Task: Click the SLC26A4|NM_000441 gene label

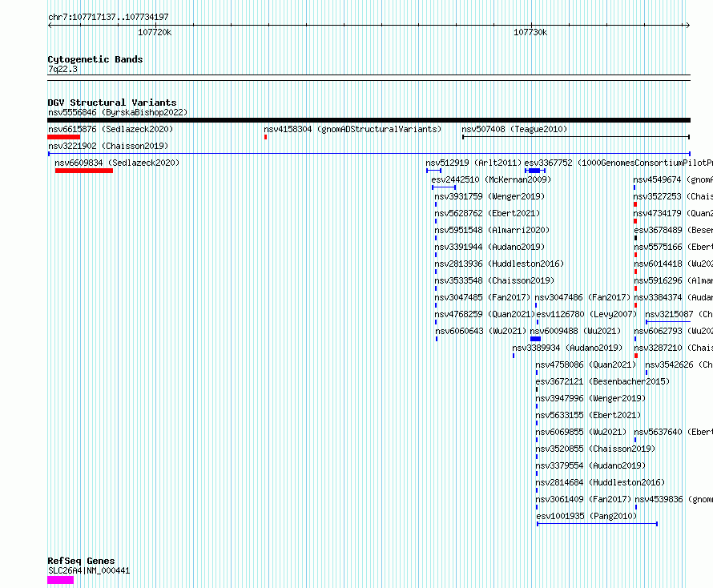Action: (x=89, y=570)
